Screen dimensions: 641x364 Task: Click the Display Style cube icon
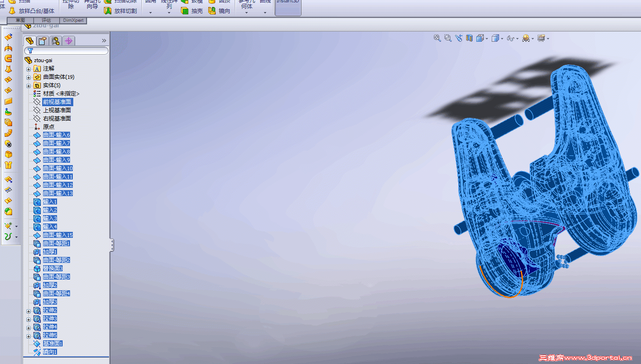[495, 38]
